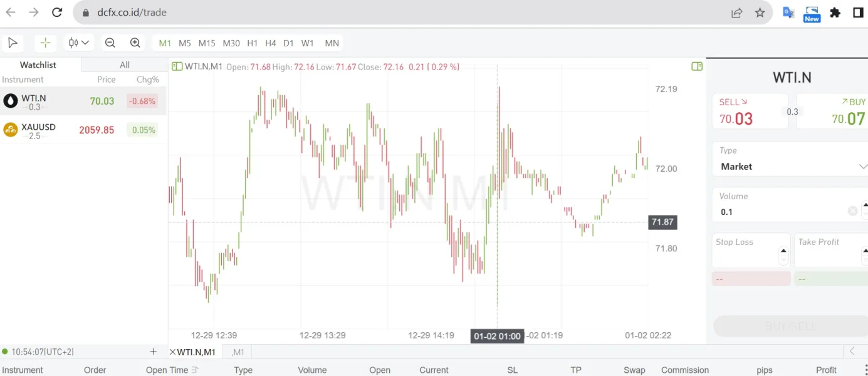
Task: Bookmark this page with the star
Action: [x=760, y=13]
